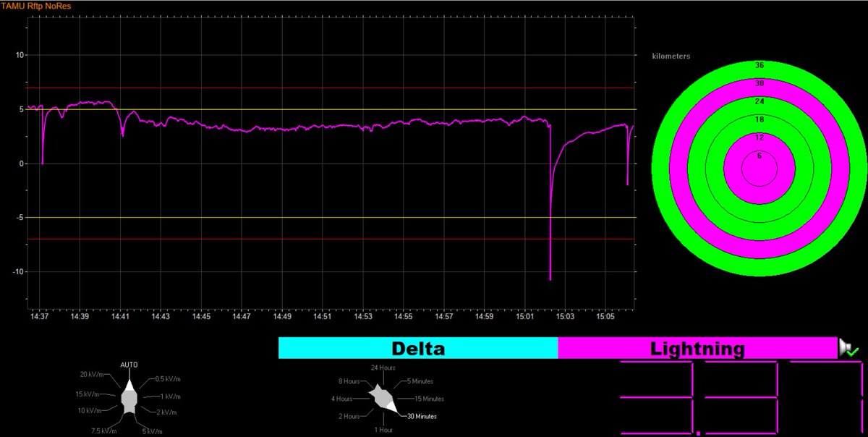Screen dimensions: 868x437
Task: Choose the 1 Hour time span
Action: (383, 431)
